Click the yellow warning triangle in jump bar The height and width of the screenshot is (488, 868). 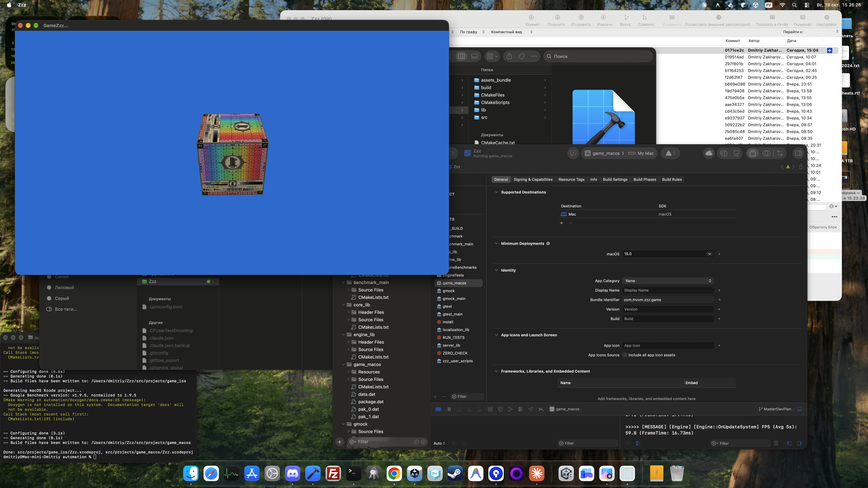coord(788,167)
